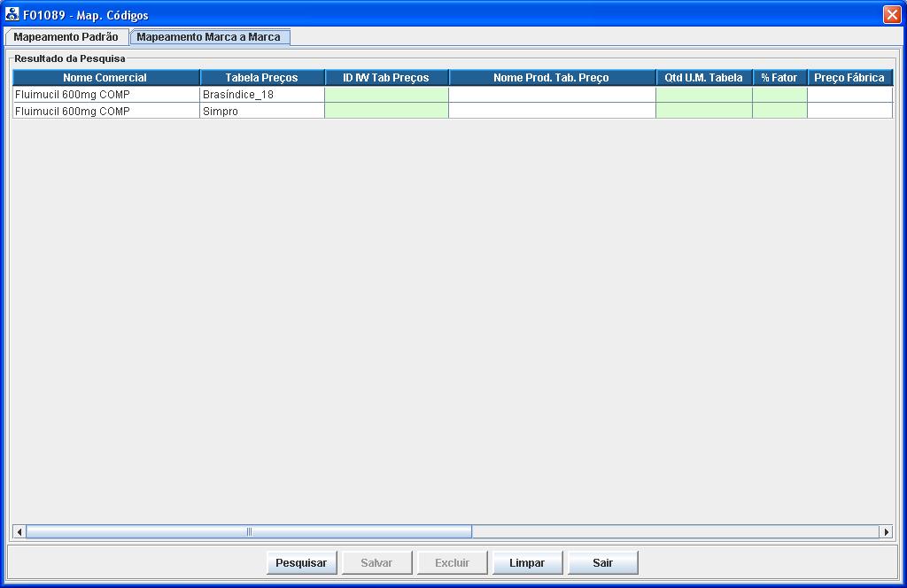Click the scrollbar track right of the thumb

pos(676,531)
